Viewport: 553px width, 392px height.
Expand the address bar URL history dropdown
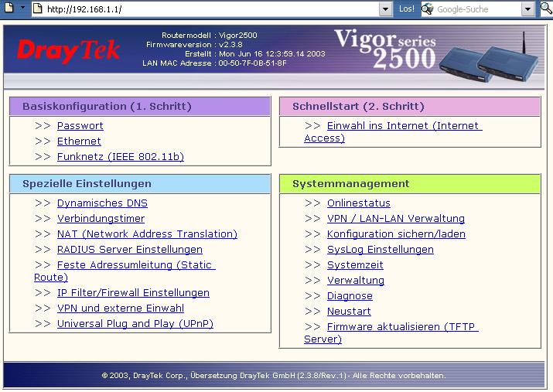click(385, 9)
